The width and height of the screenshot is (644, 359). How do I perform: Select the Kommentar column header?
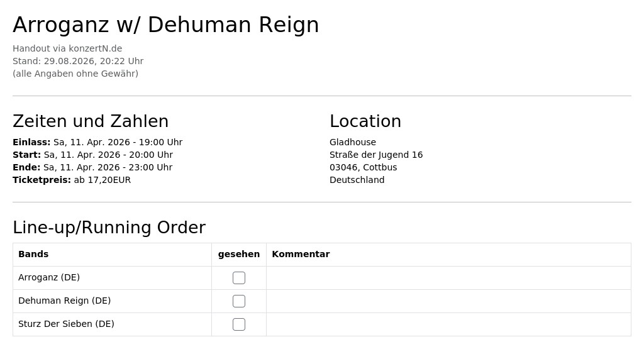click(301, 254)
